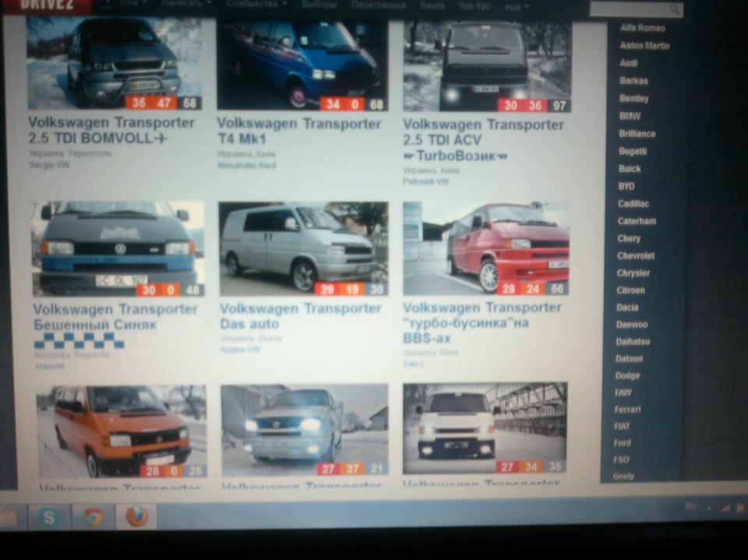Select Dacia in brand list
The image size is (748, 560).
[626, 308]
